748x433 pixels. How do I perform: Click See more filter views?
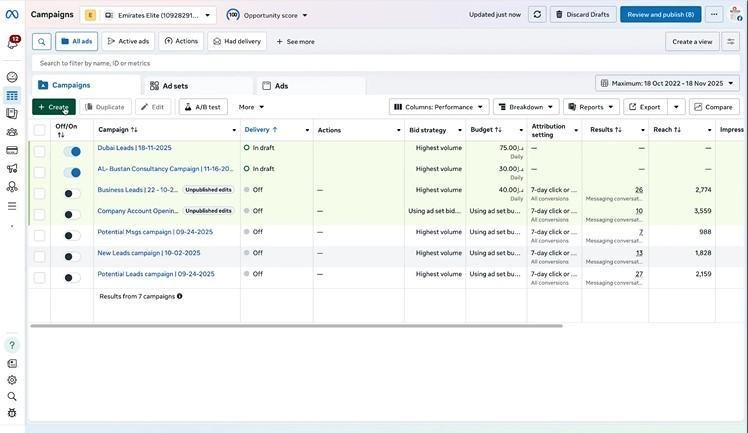point(295,41)
